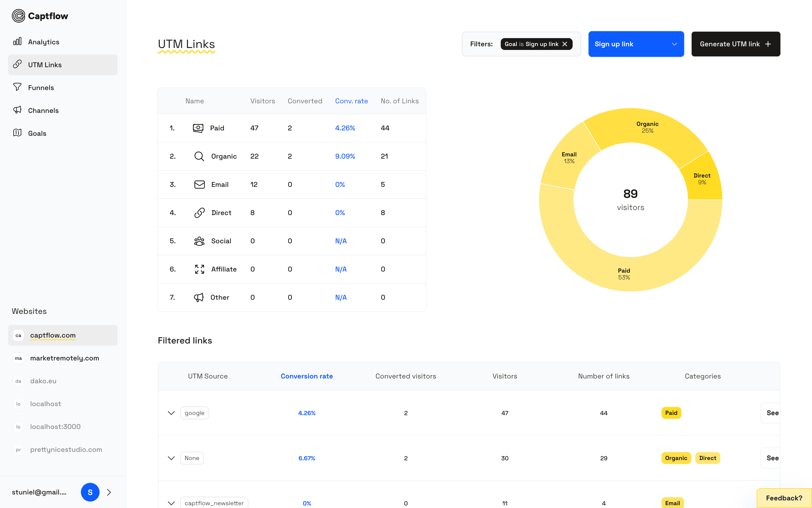Click the Organic magnifier icon
The image size is (812, 508).
[x=199, y=156]
